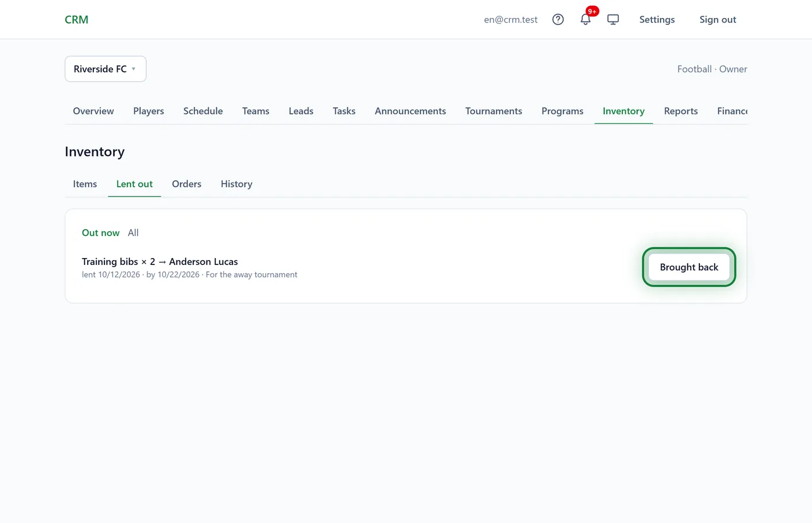Open the Reports tab
812x523 pixels.
(x=681, y=111)
